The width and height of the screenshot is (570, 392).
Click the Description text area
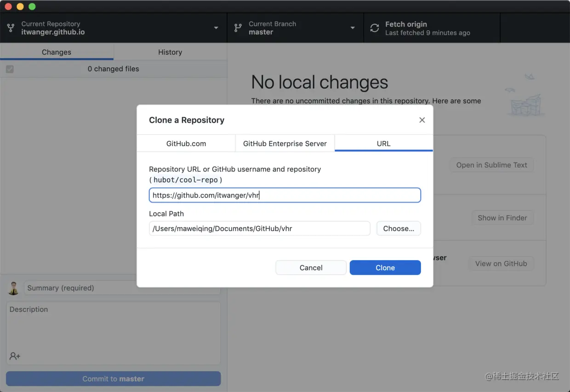(114, 333)
